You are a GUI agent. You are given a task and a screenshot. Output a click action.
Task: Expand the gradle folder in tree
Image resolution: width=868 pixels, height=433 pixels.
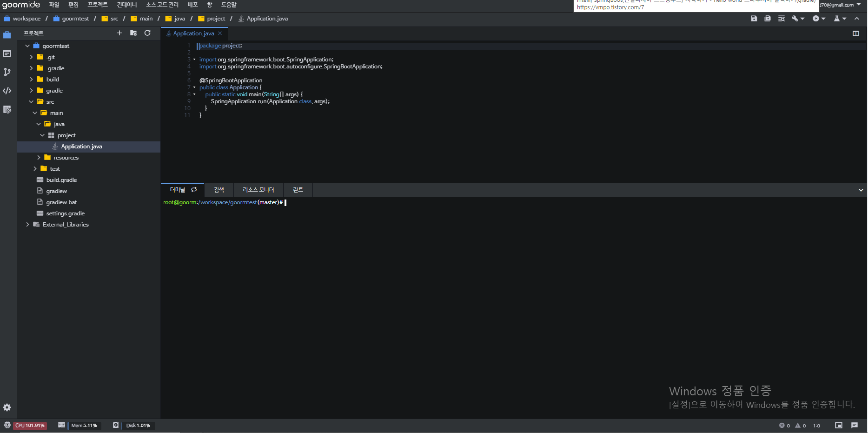coord(31,91)
